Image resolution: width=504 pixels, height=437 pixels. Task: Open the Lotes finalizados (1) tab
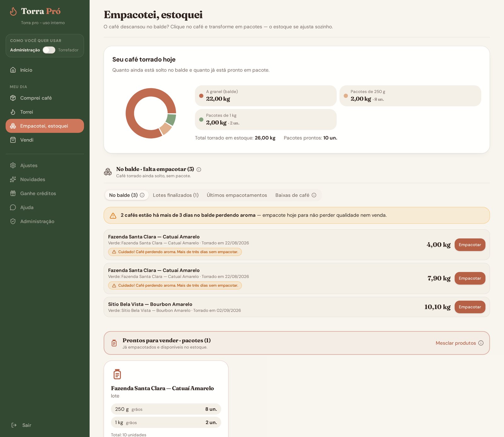[x=176, y=195]
